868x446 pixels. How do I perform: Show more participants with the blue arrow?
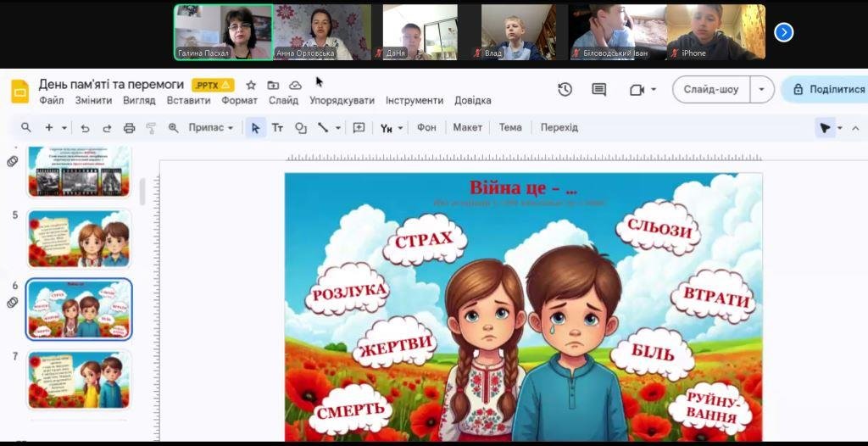coord(783,32)
